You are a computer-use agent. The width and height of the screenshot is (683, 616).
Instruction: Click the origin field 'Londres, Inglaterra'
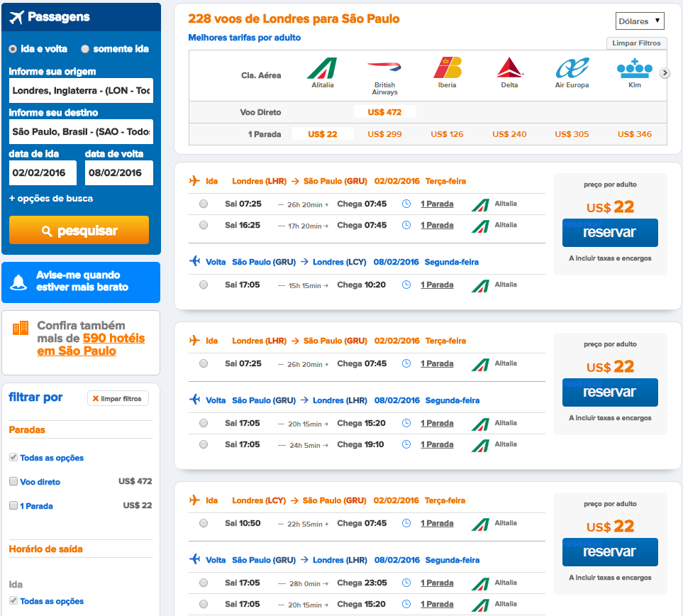pos(81,90)
